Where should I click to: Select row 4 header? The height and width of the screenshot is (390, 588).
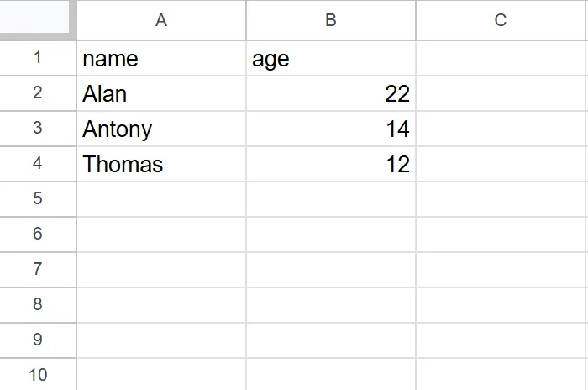click(37, 164)
